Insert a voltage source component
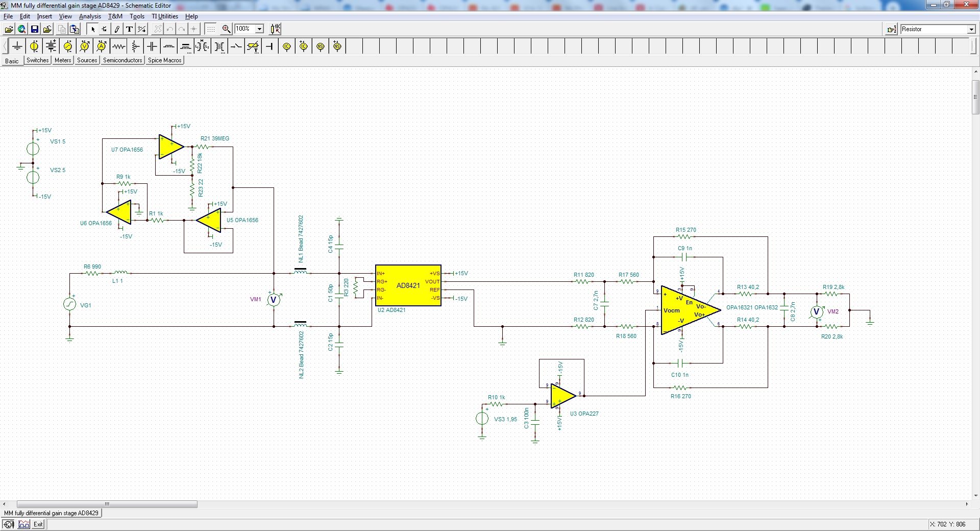 pyautogui.click(x=34, y=46)
